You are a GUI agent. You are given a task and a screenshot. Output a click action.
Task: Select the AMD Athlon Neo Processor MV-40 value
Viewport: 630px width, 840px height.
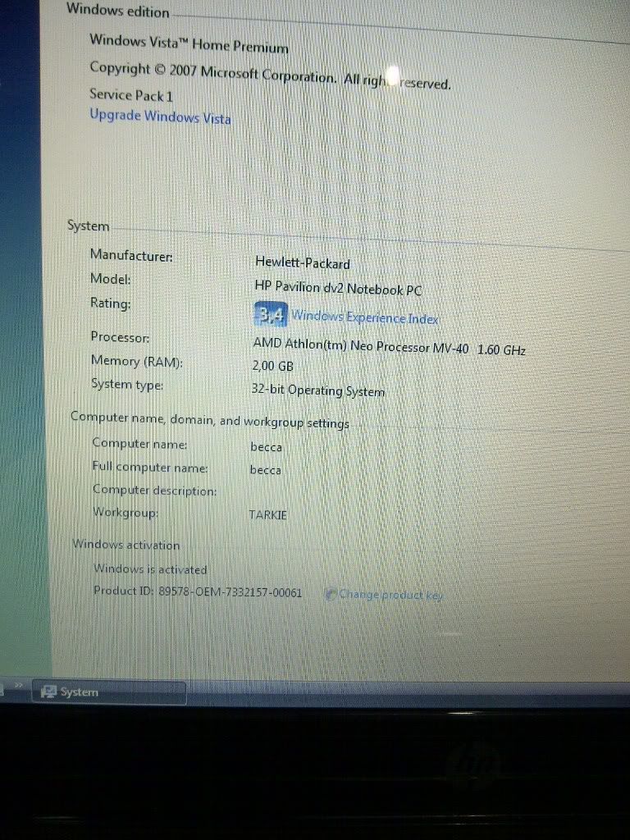[390, 347]
